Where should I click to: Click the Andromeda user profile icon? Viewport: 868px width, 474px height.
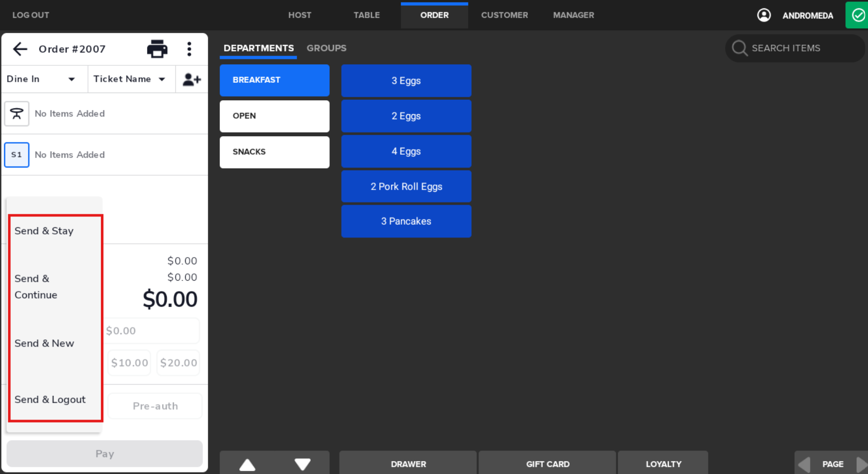(x=764, y=15)
